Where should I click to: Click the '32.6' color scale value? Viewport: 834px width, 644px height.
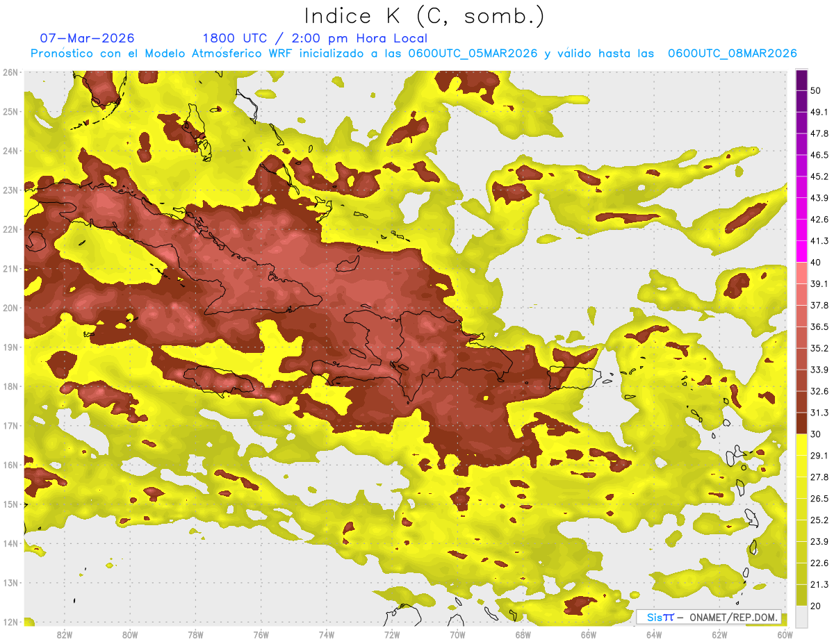[x=819, y=392]
